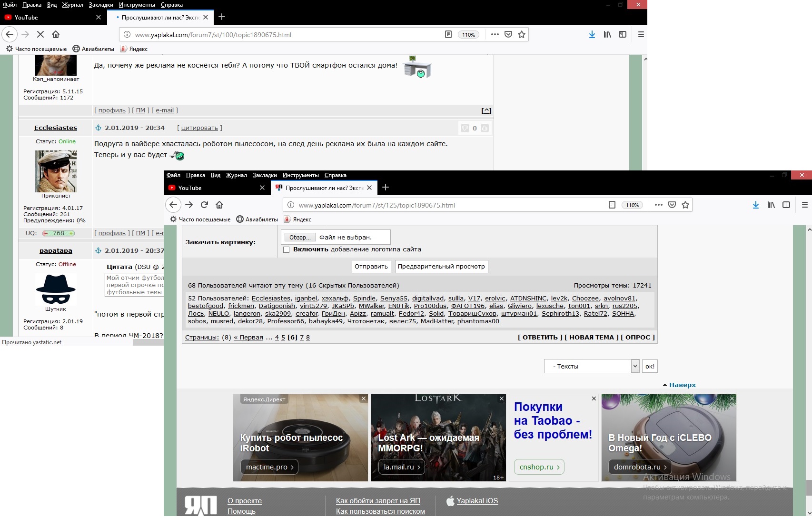The height and width of the screenshot is (518, 812).
Task: Open the library in the front Firefox window
Action: coord(771,205)
